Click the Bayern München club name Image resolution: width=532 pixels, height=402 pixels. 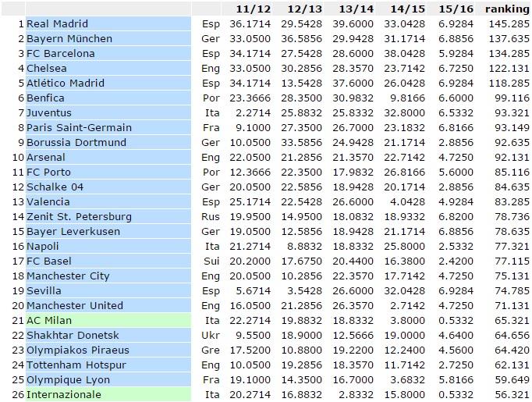69,39
